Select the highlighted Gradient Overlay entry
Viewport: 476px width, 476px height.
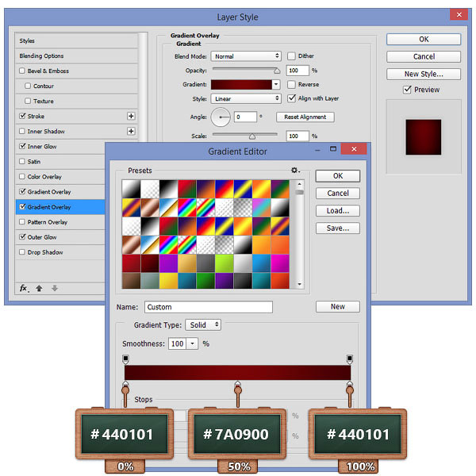point(60,207)
